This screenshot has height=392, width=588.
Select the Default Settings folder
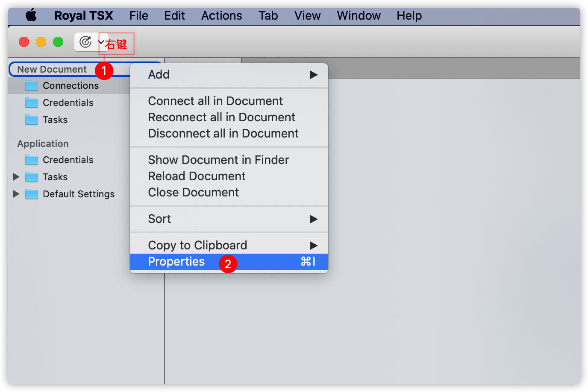[79, 194]
